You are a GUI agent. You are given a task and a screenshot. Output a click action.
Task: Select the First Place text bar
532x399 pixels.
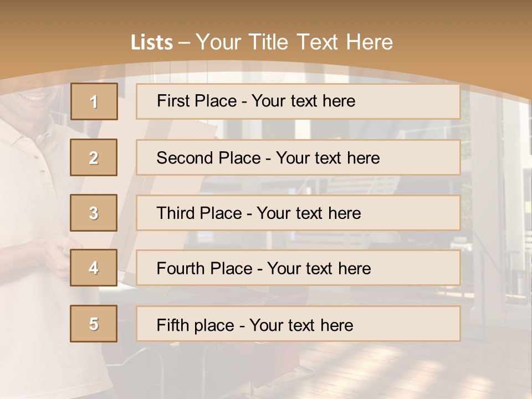coord(298,101)
